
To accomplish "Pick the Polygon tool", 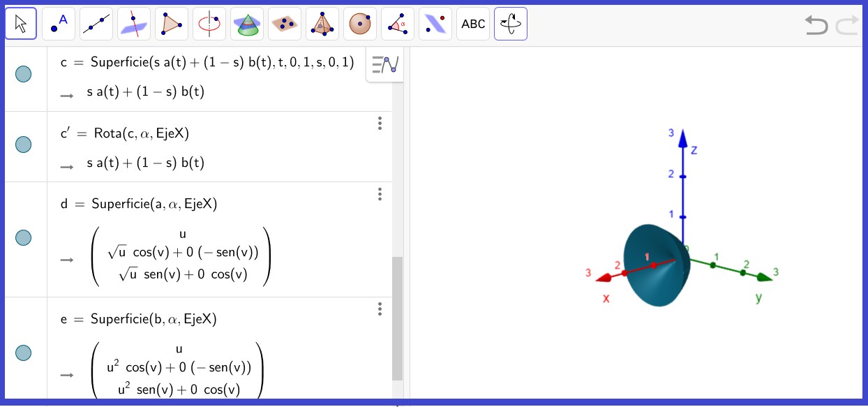I will 172,24.
